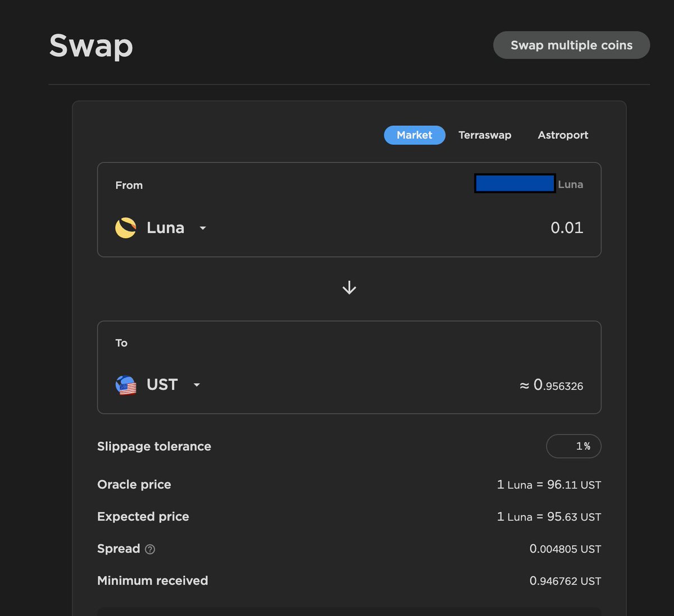
Task: Click the Spread label text
Action: tap(119, 549)
